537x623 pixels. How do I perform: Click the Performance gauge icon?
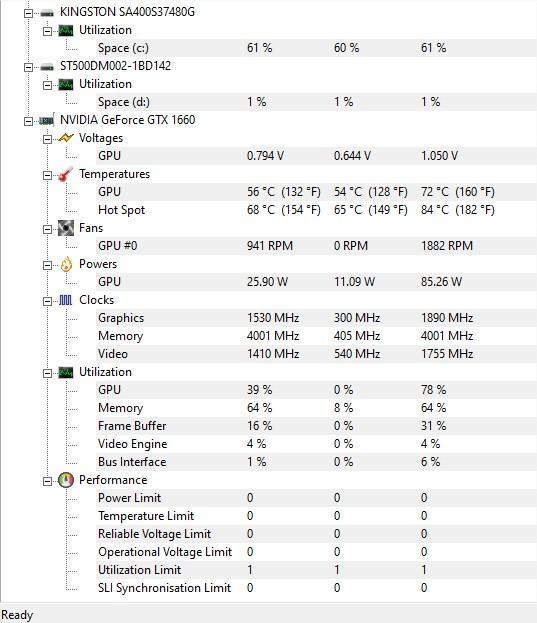pyautogui.click(x=66, y=480)
